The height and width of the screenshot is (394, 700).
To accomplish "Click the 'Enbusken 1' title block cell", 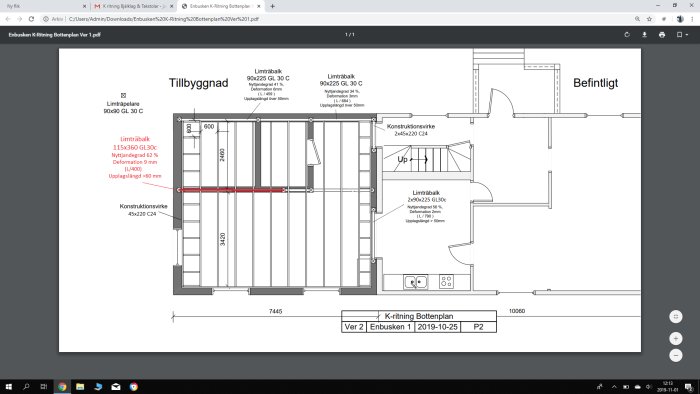I will coord(390,327).
